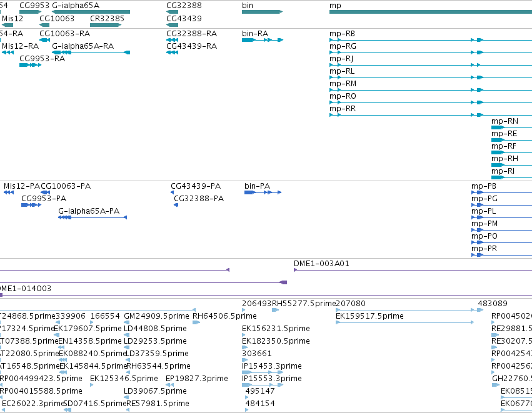Select the LD29253.5prime EST label
The width and height of the screenshot is (532, 413).
point(155,341)
